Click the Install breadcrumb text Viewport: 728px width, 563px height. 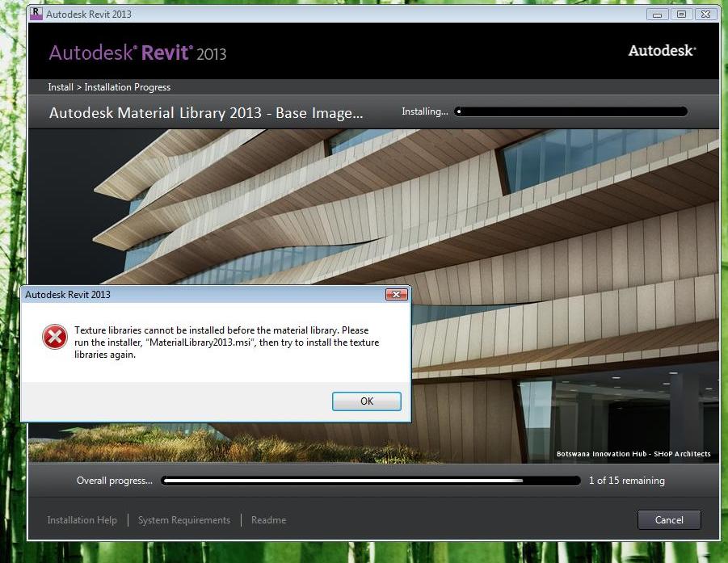(61, 86)
